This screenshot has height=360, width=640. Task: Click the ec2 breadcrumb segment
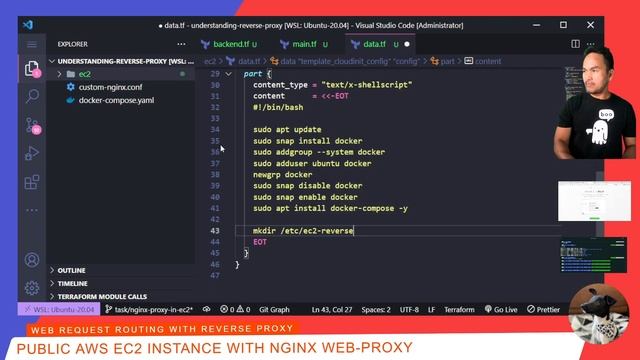tap(210, 61)
